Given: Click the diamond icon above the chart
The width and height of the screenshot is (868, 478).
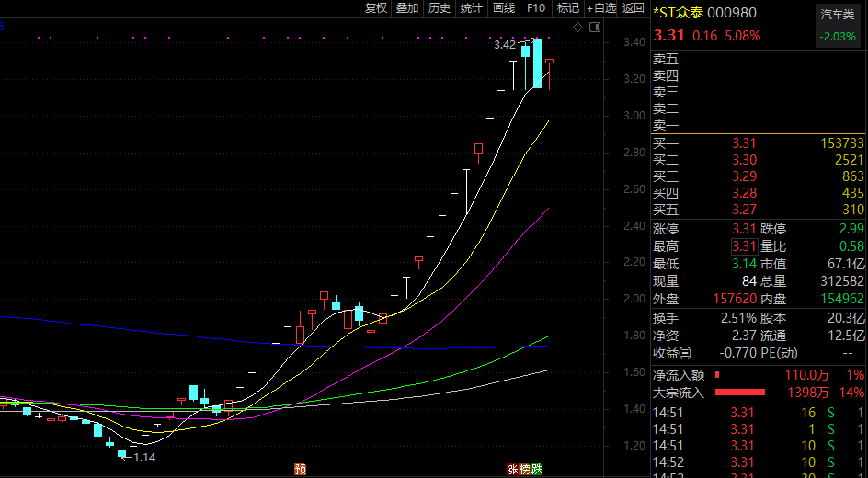Looking at the screenshot, I should click(x=577, y=28).
